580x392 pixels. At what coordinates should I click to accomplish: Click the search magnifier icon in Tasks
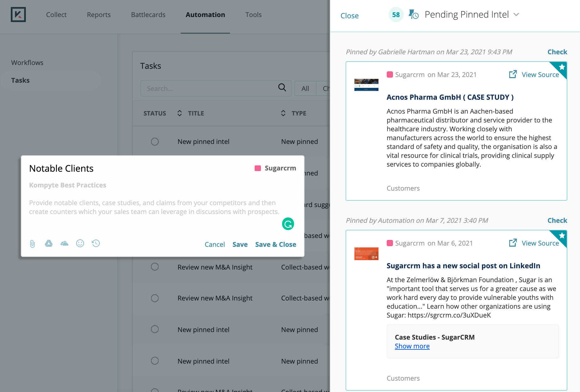click(282, 87)
